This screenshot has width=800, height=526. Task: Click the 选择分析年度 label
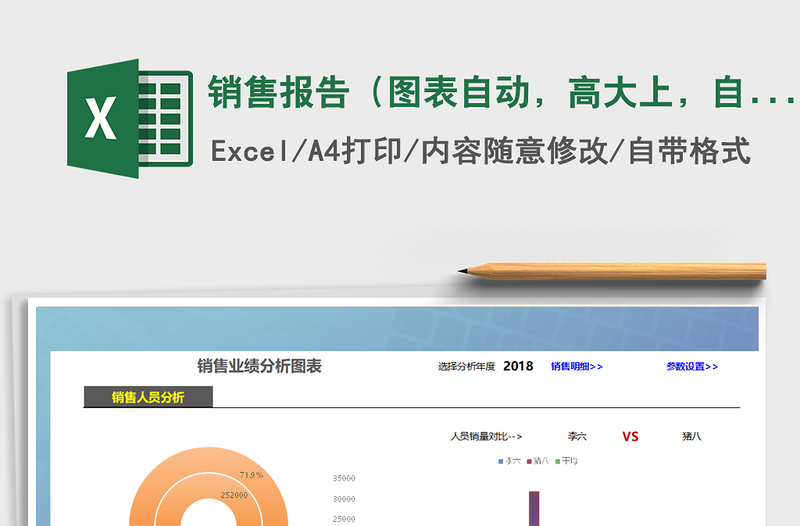[466, 366]
